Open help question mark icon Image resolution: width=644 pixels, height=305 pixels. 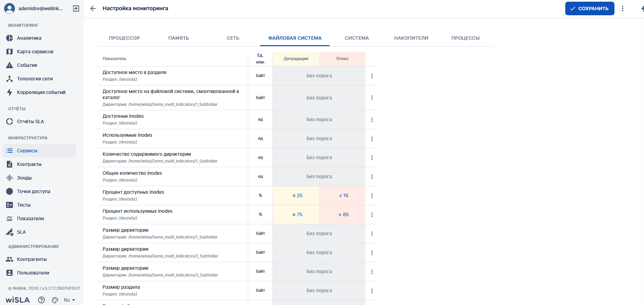tap(41, 300)
